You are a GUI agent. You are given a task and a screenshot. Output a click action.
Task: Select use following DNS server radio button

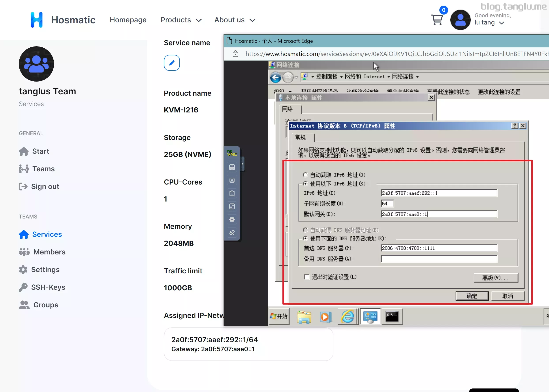coord(306,239)
